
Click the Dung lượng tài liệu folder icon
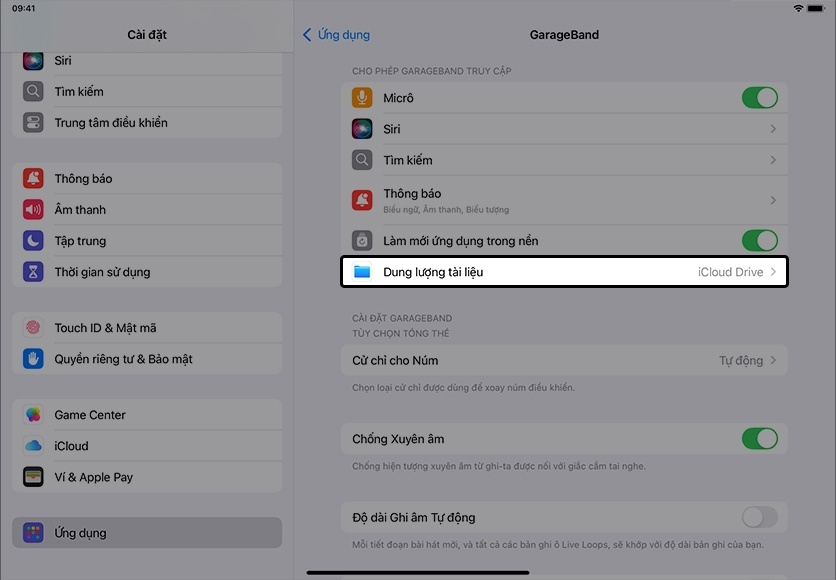[362, 272]
